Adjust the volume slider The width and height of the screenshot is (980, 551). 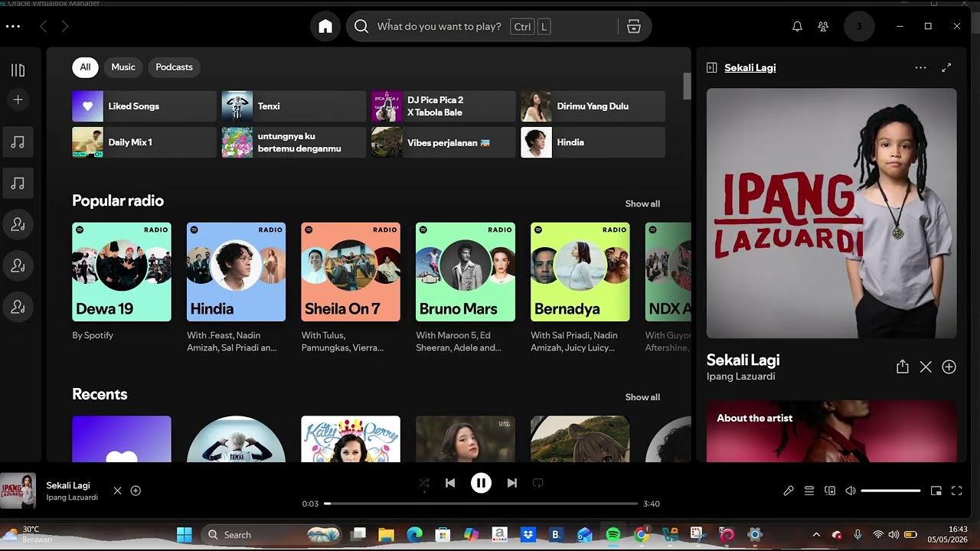click(x=890, y=491)
